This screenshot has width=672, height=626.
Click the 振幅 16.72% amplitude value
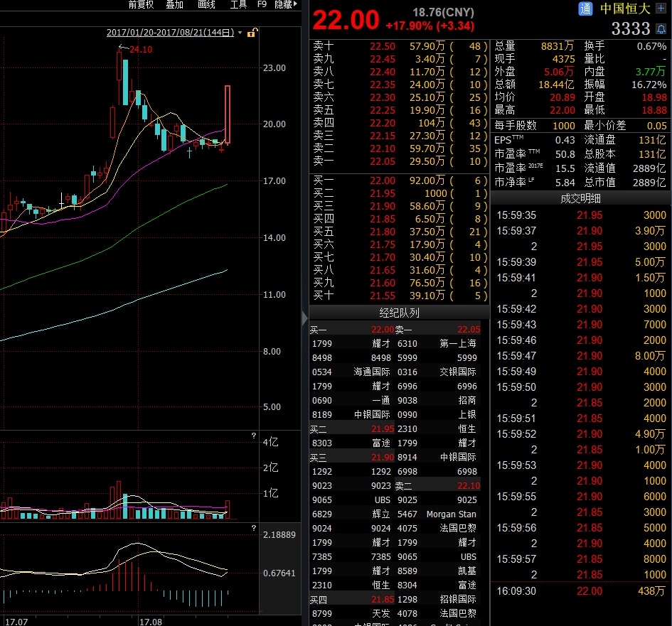pos(649,85)
